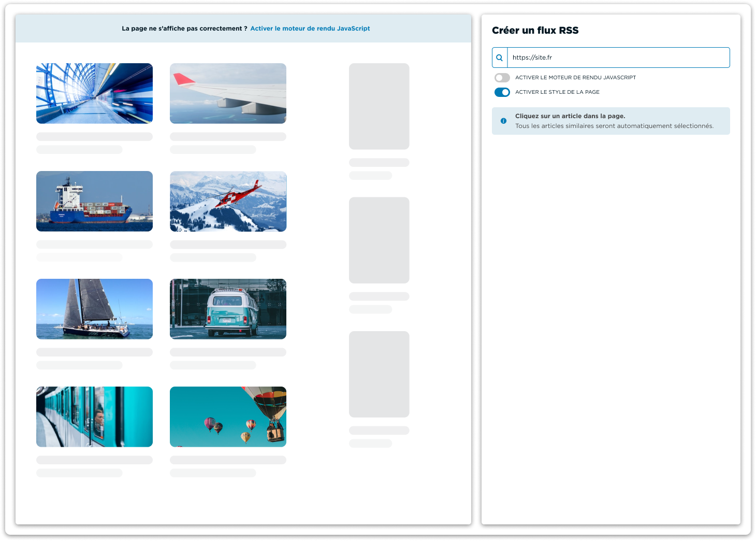
Task: Click the search magnifier icon in URL field
Action: tap(500, 58)
